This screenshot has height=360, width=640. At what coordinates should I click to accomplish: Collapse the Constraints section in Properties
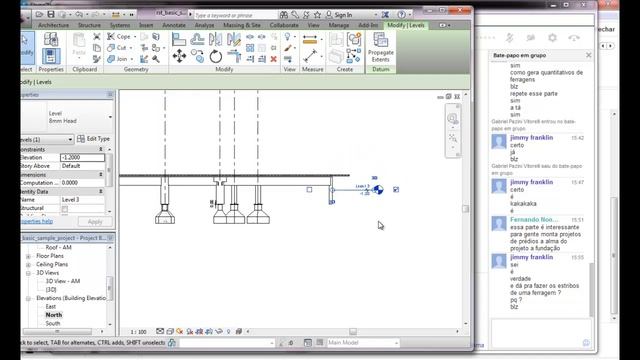point(101,149)
